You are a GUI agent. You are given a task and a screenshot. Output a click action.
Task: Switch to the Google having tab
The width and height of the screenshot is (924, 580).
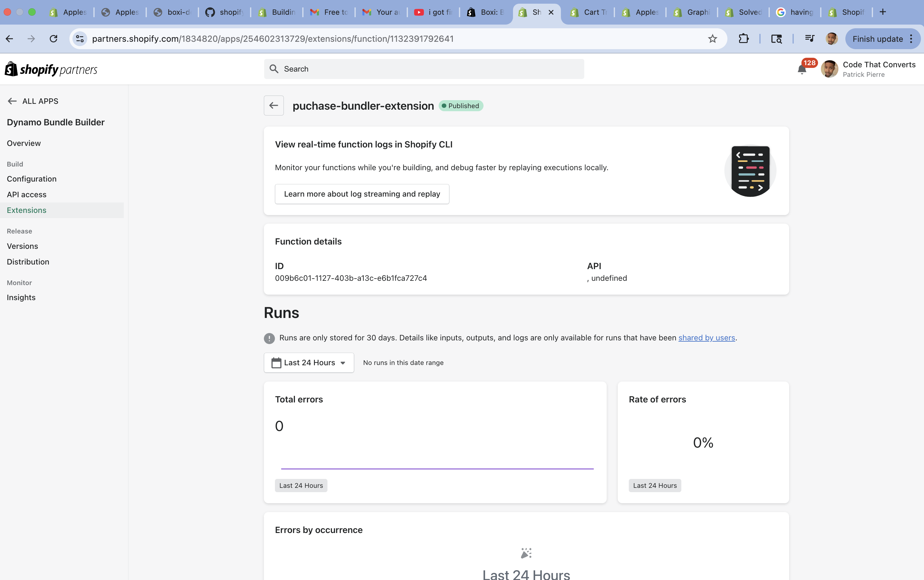pos(795,12)
